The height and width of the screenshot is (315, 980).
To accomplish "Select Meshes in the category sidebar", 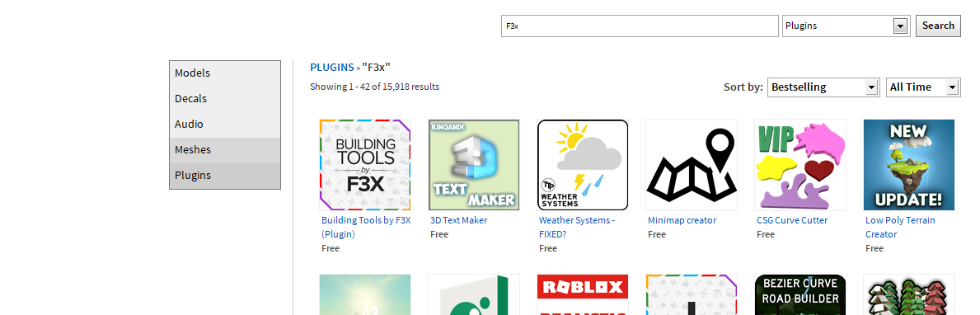I will click(225, 150).
